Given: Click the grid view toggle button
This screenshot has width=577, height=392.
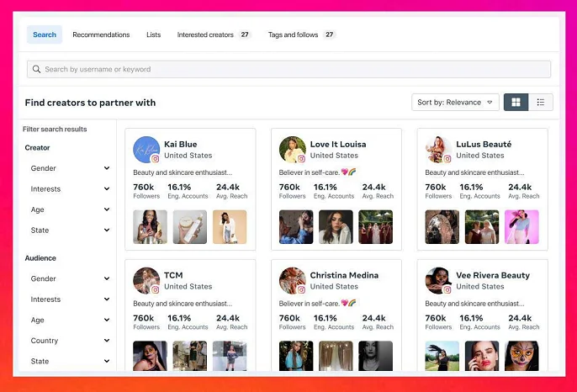Looking at the screenshot, I should 516,103.
